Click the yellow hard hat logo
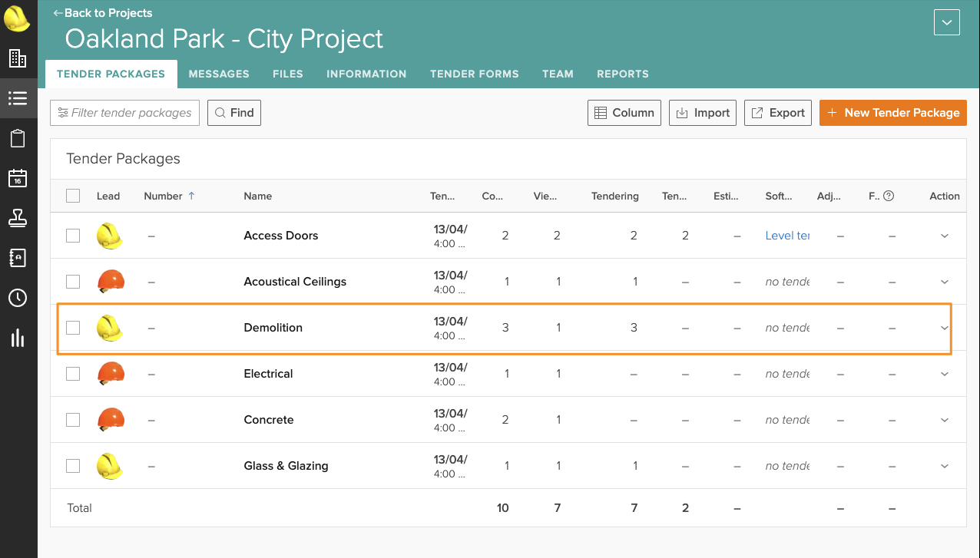Image resolution: width=980 pixels, height=558 pixels. (x=17, y=18)
